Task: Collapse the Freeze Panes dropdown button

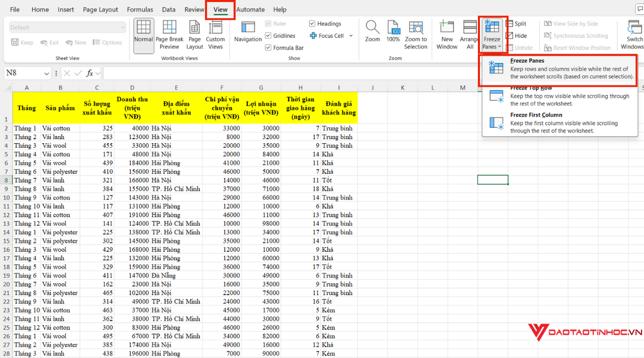Action: (x=492, y=35)
